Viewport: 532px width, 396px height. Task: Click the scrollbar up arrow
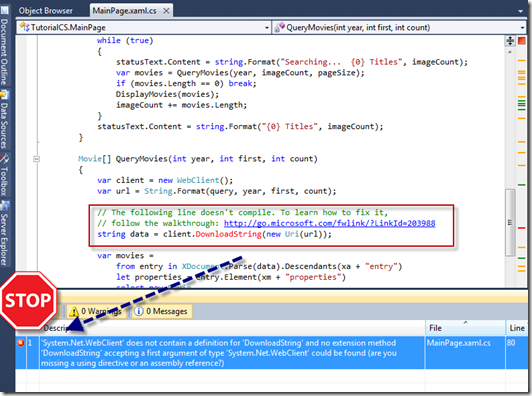[510, 52]
